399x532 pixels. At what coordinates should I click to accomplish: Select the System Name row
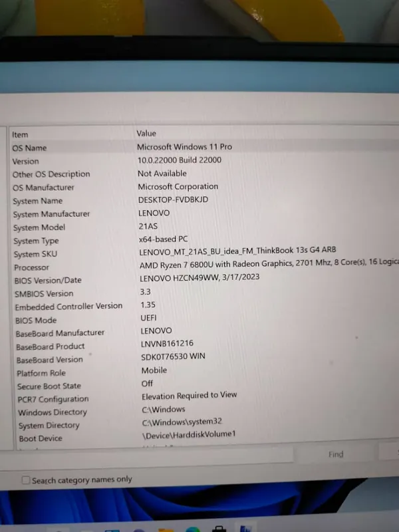click(38, 201)
